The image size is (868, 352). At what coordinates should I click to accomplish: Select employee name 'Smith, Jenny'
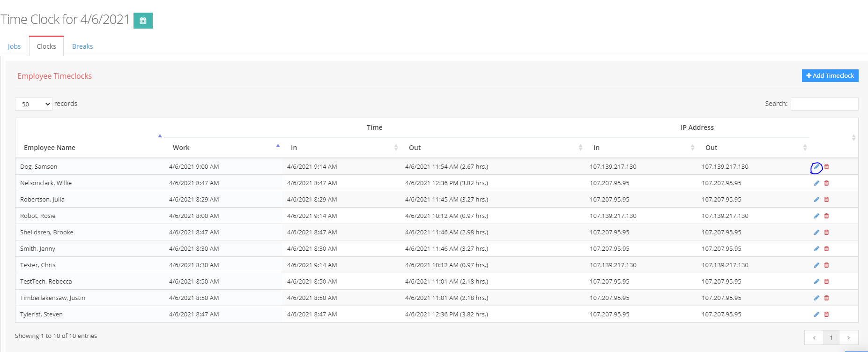38,249
